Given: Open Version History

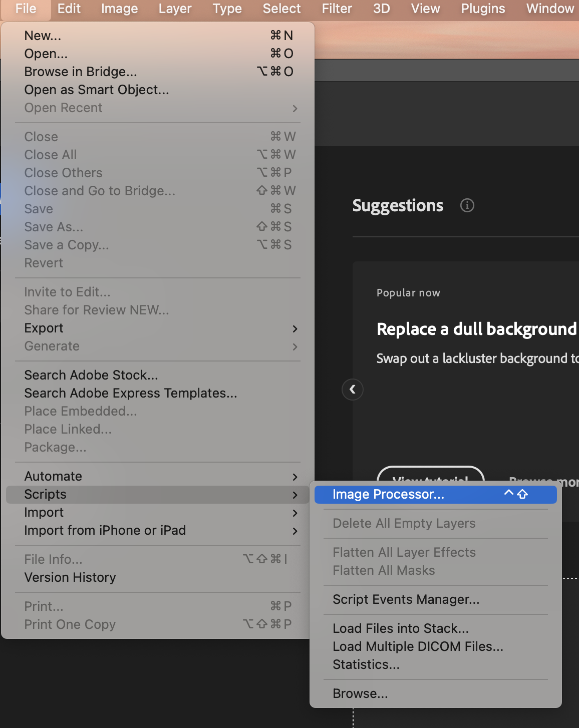Looking at the screenshot, I should (x=70, y=577).
